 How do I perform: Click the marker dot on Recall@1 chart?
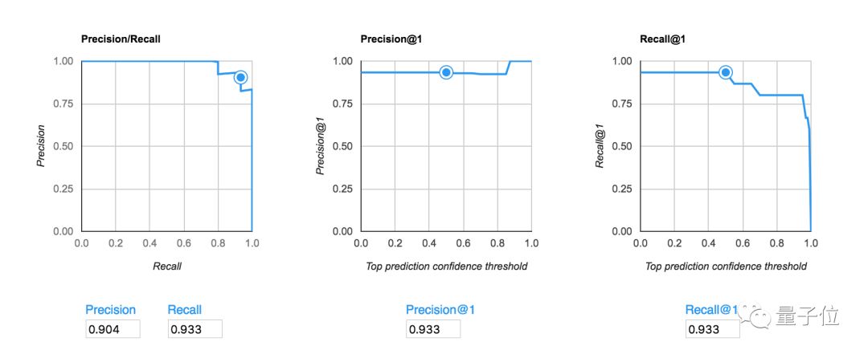click(x=725, y=72)
